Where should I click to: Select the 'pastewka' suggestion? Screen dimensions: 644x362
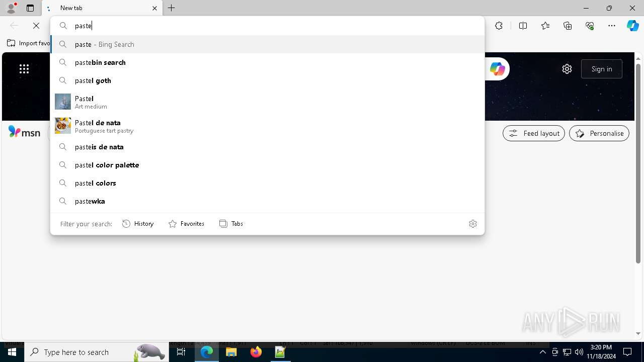tap(267, 201)
